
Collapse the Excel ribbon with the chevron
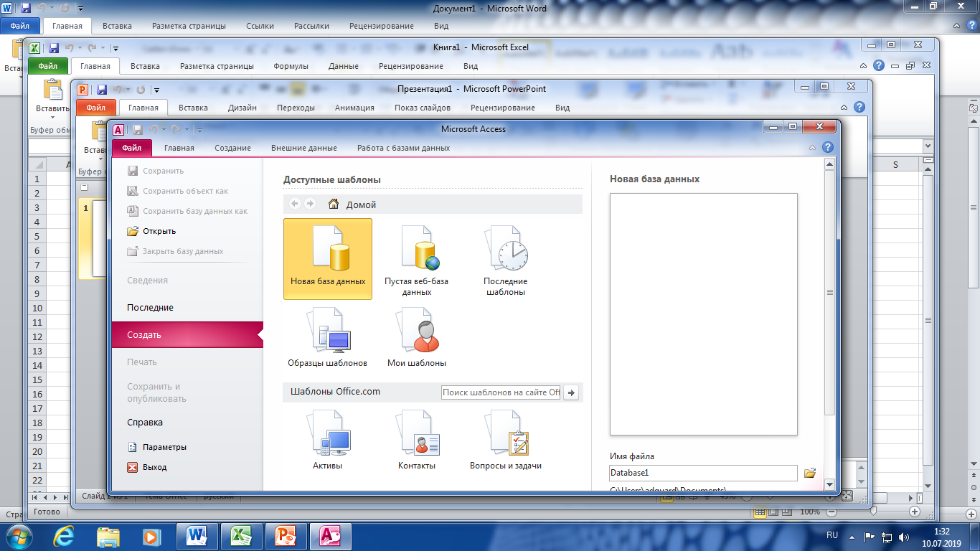[863, 65]
